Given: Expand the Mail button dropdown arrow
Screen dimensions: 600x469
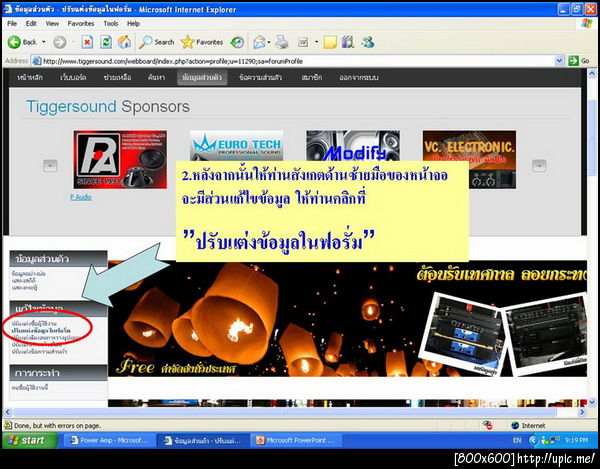Looking at the screenshot, I should 269,42.
